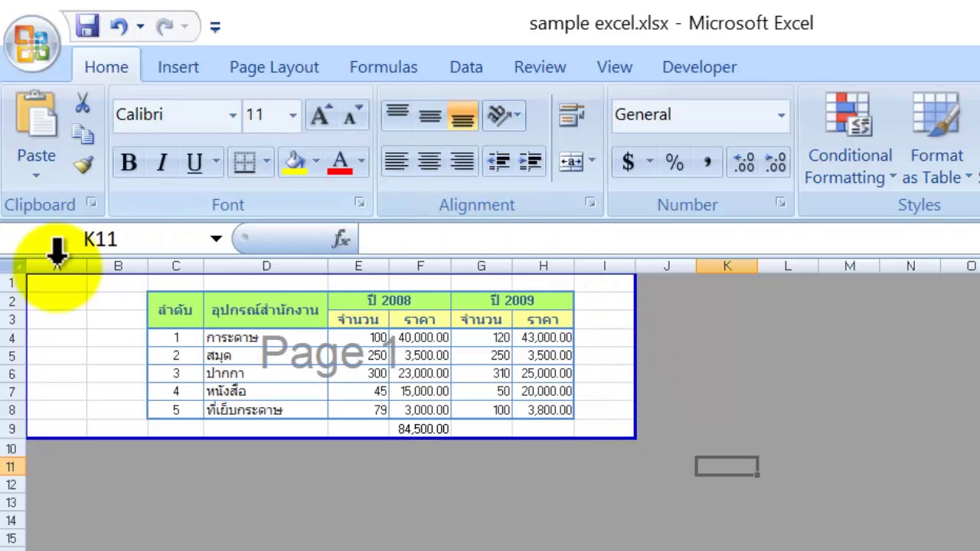Toggle Bottom Align vertical alignment

click(x=462, y=115)
